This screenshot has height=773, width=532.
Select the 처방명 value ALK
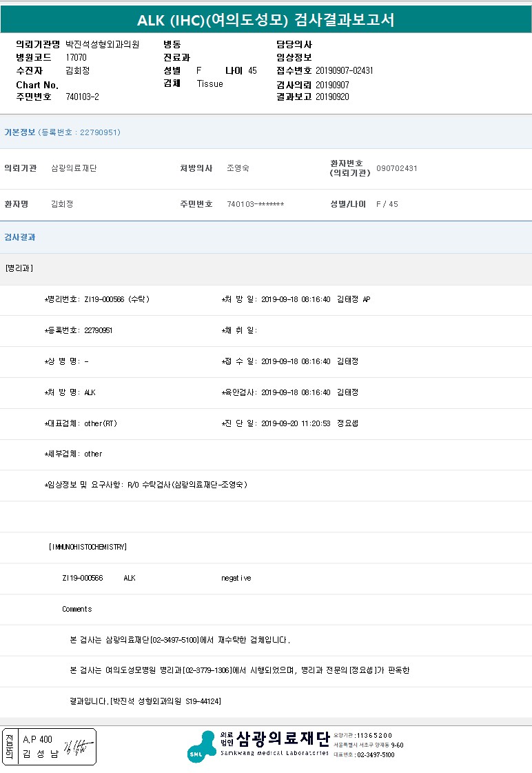tap(90, 392)
